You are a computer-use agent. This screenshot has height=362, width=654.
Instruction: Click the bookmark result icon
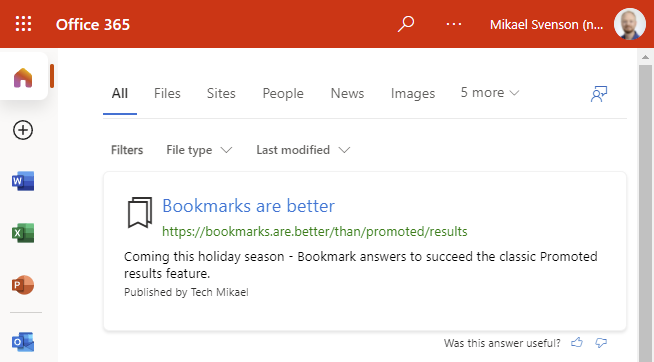pos(139,213)
